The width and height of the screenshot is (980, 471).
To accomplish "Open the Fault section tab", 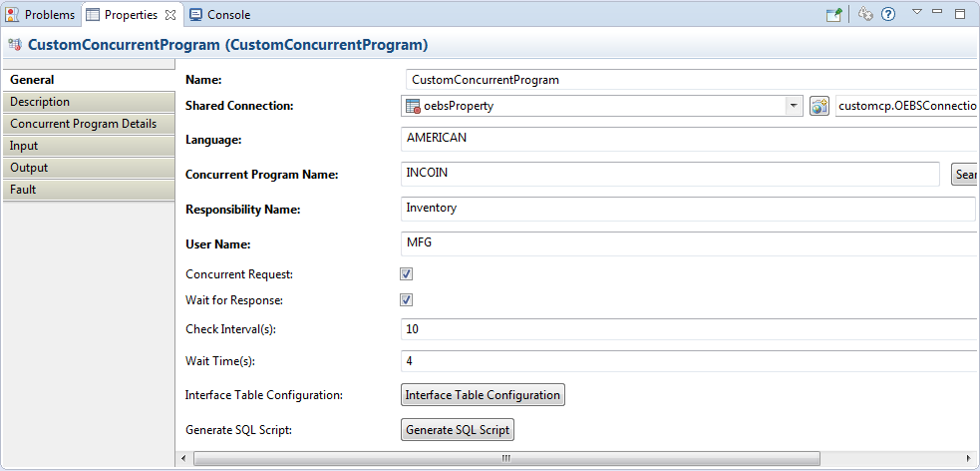I will tap(24, 190).
